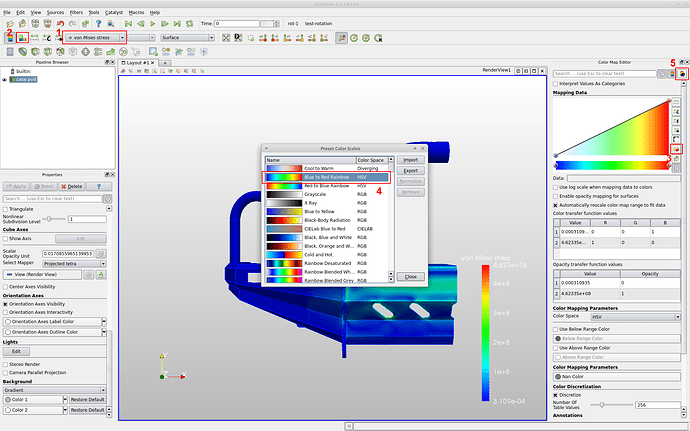Check Interpret Values As Categories
Screen dimensions: 690x431
pos(556,83)
